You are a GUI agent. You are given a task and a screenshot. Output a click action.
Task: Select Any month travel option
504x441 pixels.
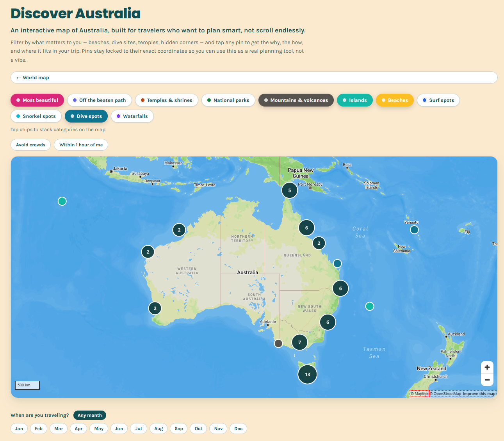90,415
